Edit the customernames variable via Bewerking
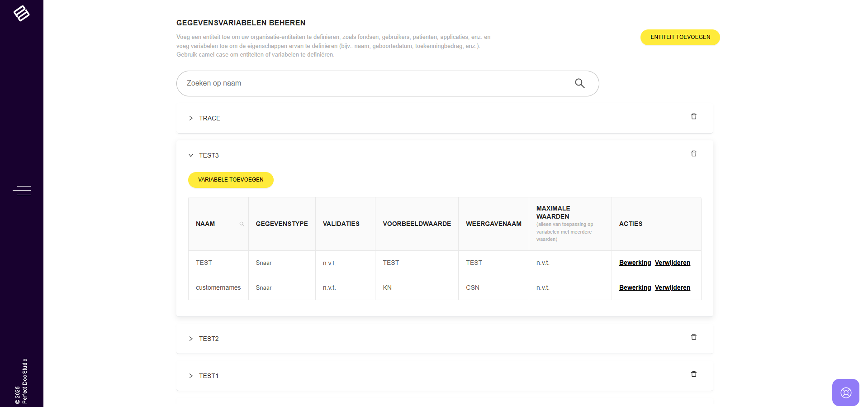Viewport: 868px width, 407px height. pyautogui.click(x=635, y=288)
